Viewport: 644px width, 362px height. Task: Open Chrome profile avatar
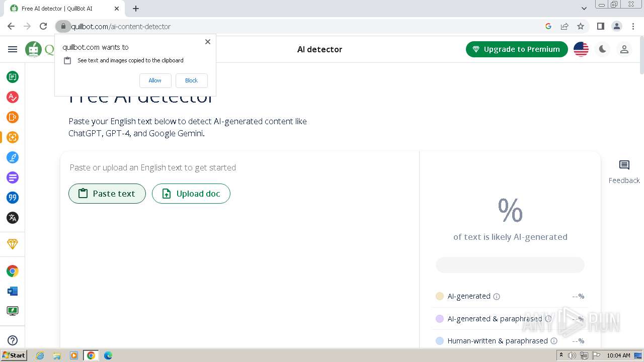616,26
